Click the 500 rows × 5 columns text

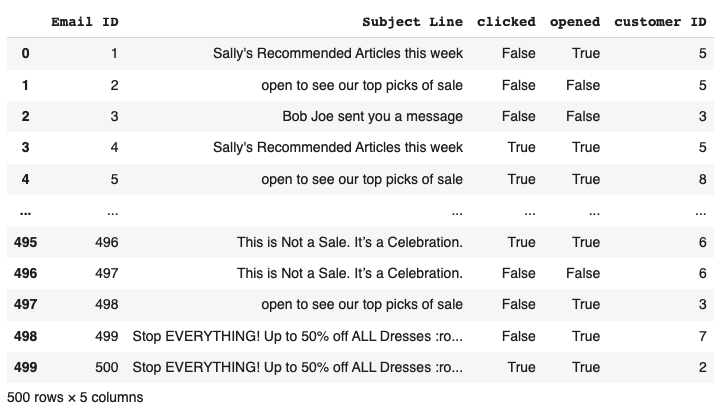(x=75, y=397)
